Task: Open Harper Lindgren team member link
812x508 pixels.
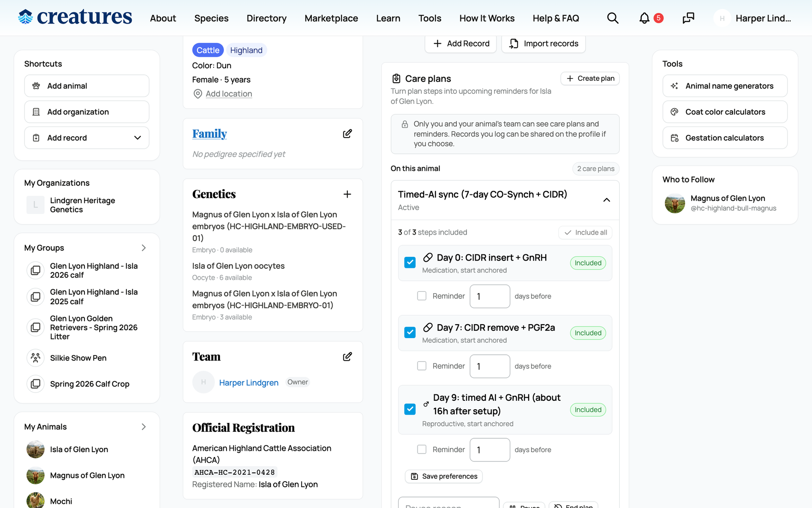Action: 249,382
